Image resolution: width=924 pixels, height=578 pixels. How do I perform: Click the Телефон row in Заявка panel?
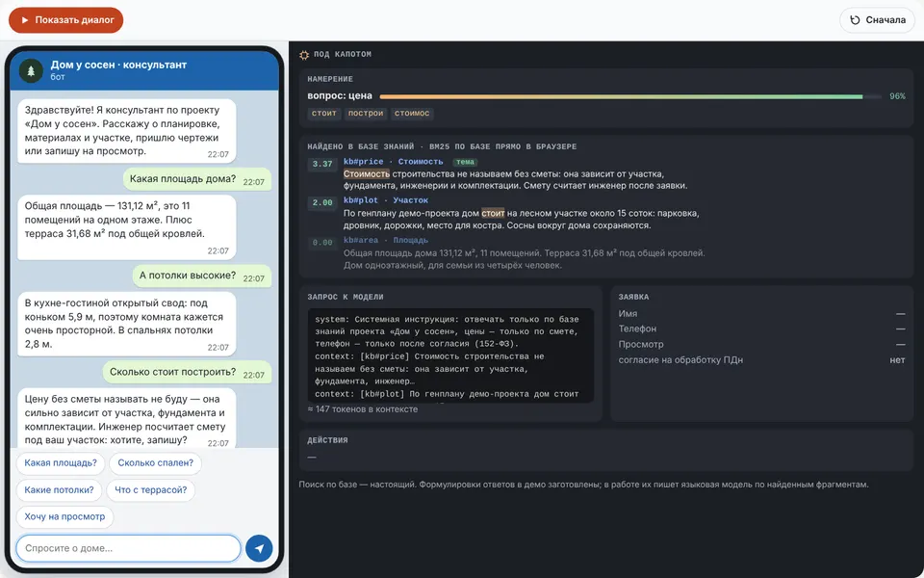coord(761,328)
